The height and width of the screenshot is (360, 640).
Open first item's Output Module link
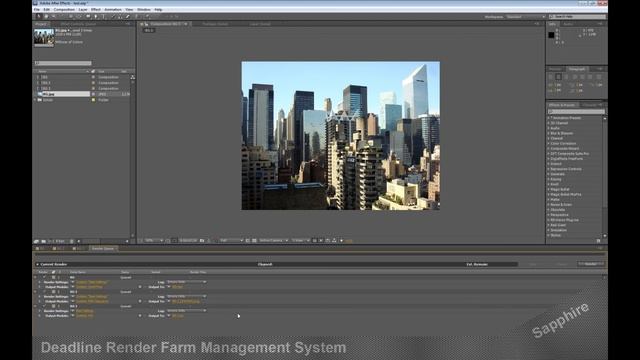(89, 287)
